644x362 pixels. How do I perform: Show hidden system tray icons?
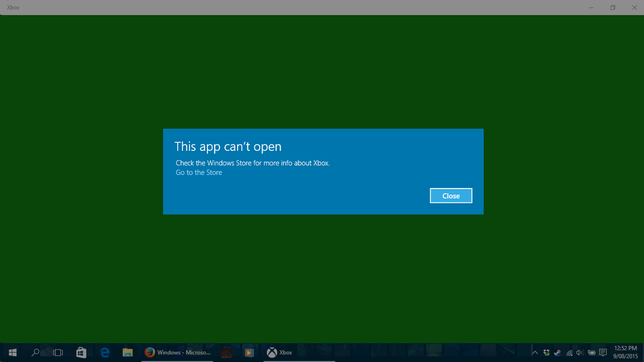[535, 353]
